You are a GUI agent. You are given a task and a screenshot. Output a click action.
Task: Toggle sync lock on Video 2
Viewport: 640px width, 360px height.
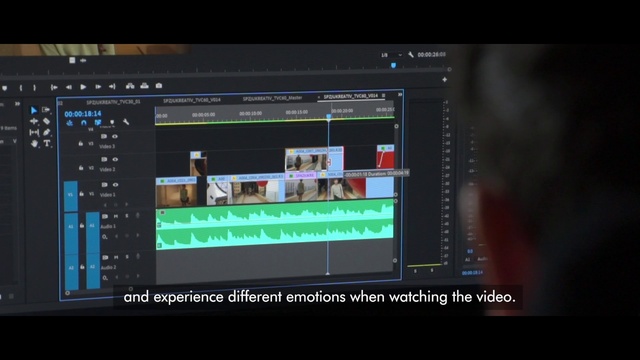104,159
